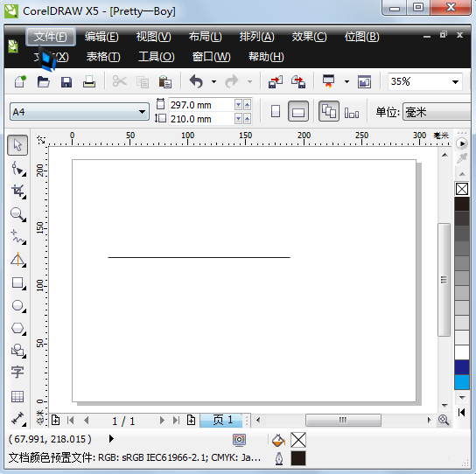
Task: Apply page layout to all pages
Action: click(329, 111)
